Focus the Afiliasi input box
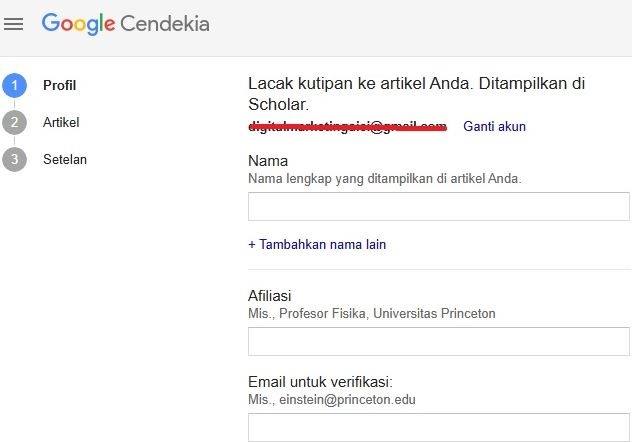This screenshot has height=442, width=632. click(438, 342)
